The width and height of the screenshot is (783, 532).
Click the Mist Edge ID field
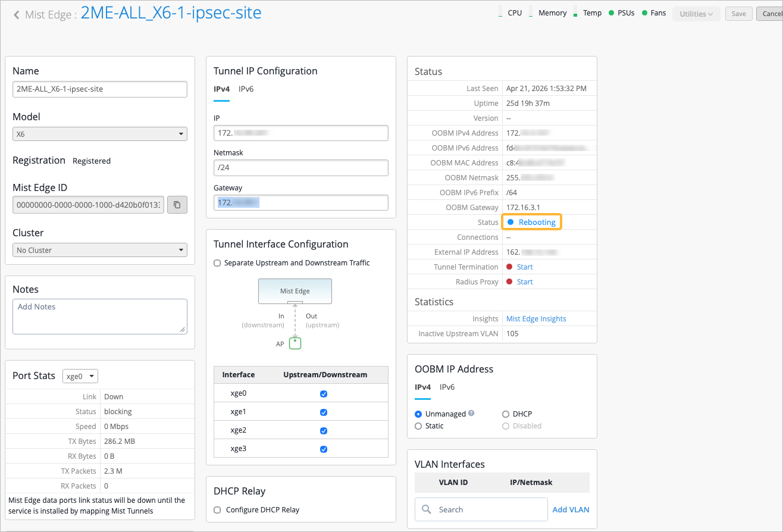88,205
